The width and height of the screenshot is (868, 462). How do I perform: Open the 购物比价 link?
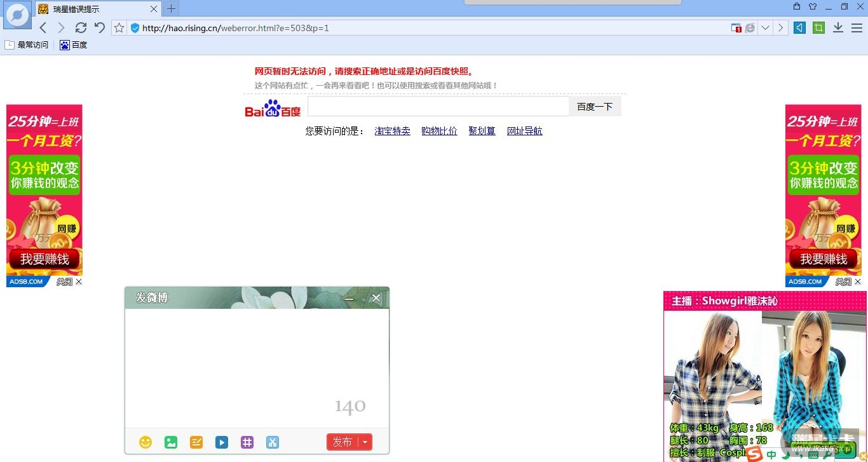click(439, 131)
